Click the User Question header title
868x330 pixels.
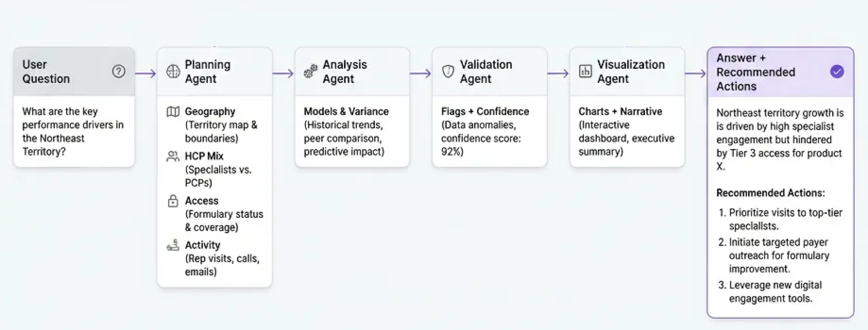tap(46, 72)
